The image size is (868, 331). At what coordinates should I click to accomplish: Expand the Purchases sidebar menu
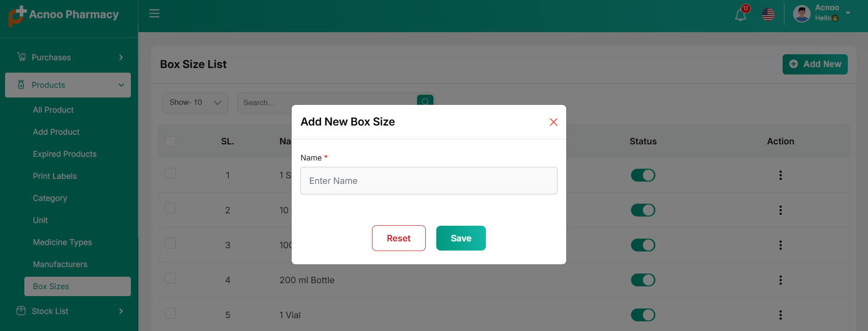69,57
